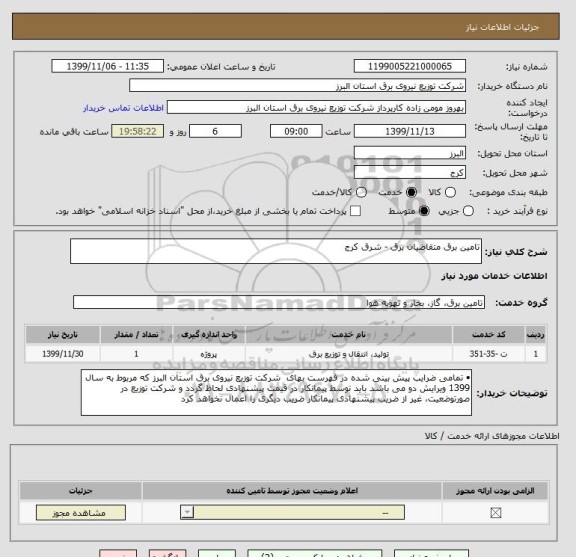Viewport: 576px width, 557px height.
Task: Click the شماره نیاز field 1199005221000065
Action: [x=410, y=67]
